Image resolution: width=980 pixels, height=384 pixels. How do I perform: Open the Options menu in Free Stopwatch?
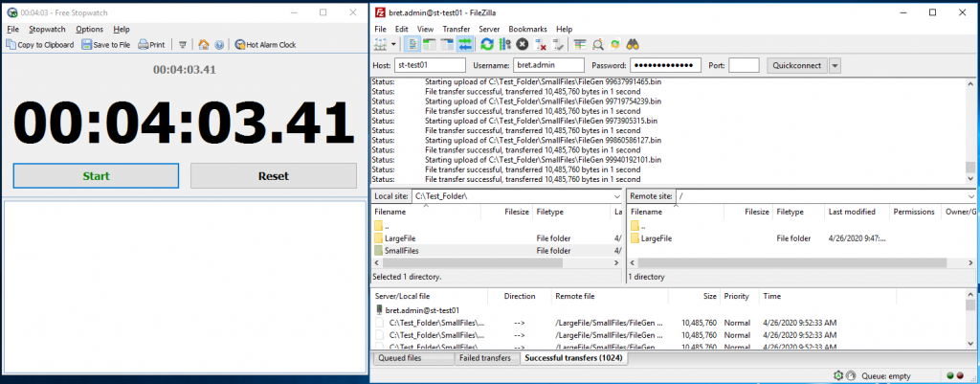click(x=89, y=29)
